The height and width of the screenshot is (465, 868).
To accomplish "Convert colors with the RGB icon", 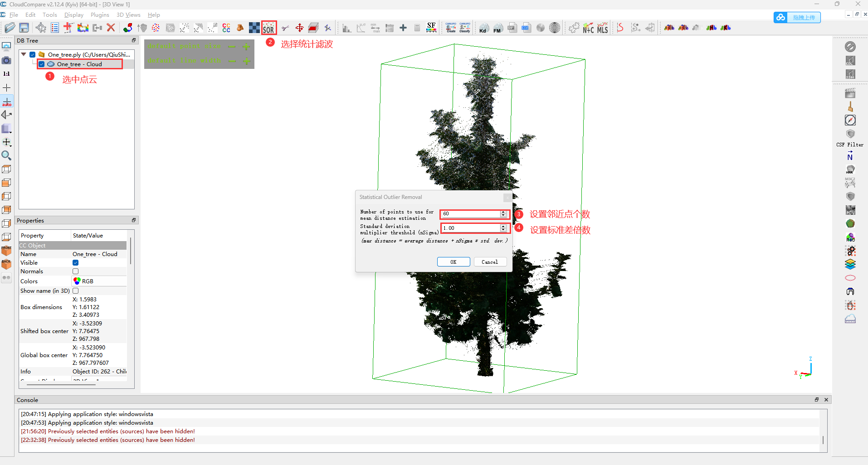I will tap(669, 28).
